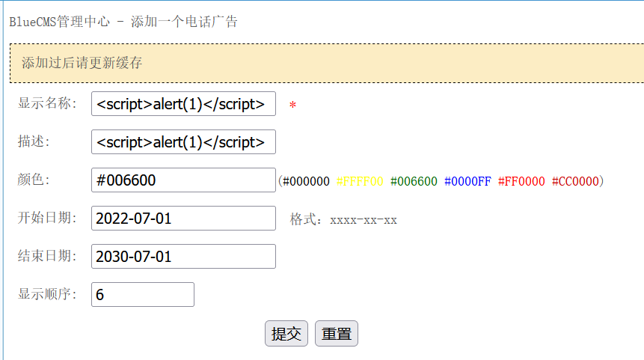Click the 显示名称 field label

click(x=48, y=103)
